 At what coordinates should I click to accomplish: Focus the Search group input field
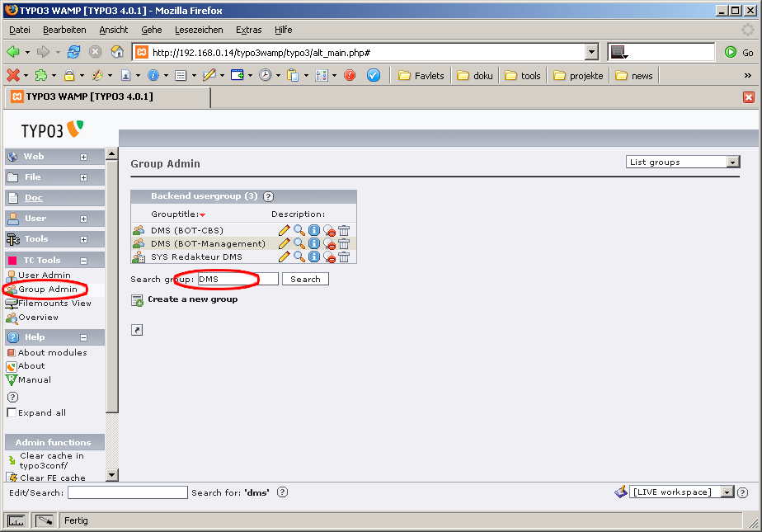pyautogui.click(x=238, y=279)
